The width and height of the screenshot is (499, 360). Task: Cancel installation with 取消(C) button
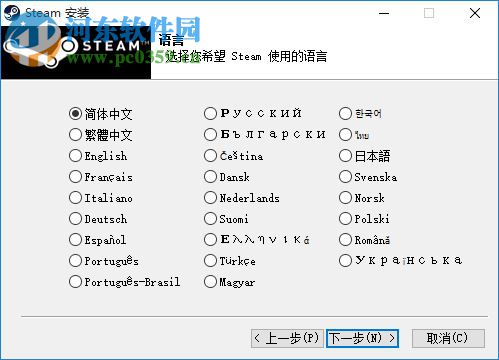click(x=448, y=338)
